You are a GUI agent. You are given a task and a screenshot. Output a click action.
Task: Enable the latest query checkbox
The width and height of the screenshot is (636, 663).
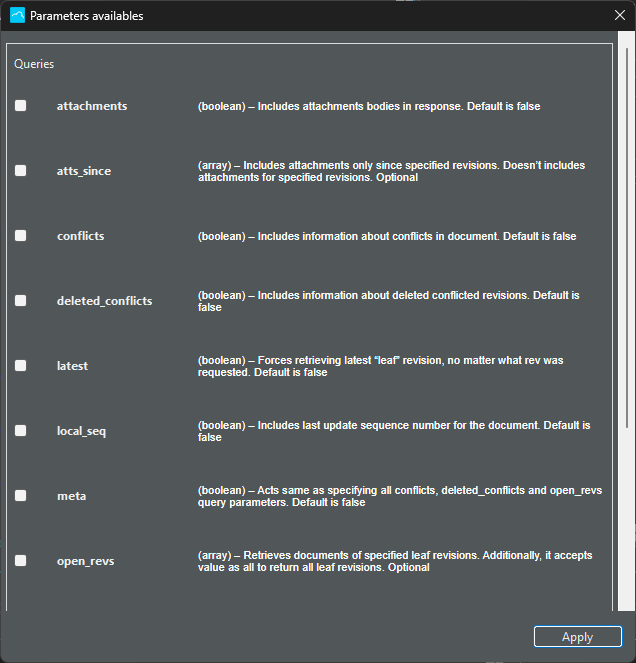pos(21,366)
